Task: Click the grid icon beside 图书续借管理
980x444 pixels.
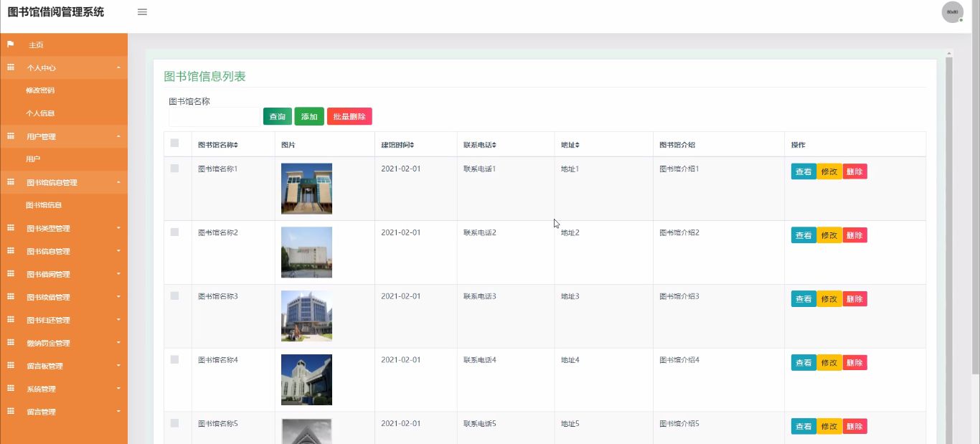Action: pyautogui.click(x=11, y=297)
